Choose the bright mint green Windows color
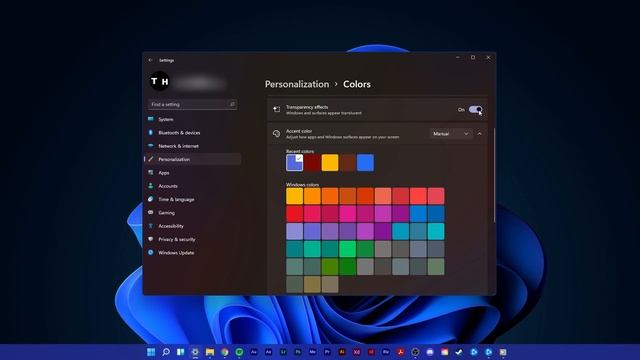 pos(347,249)
